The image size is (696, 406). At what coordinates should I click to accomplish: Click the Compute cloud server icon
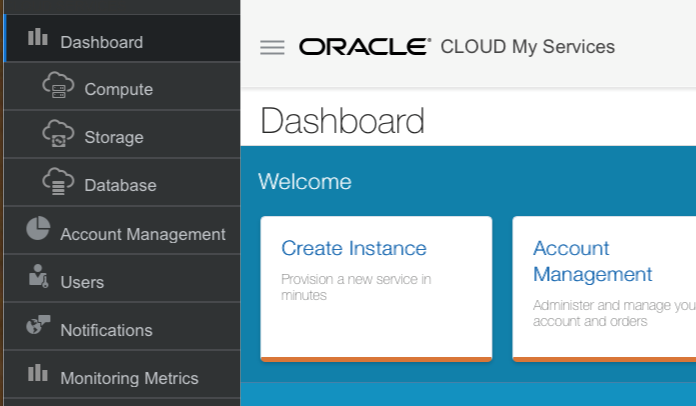point(58,85)
